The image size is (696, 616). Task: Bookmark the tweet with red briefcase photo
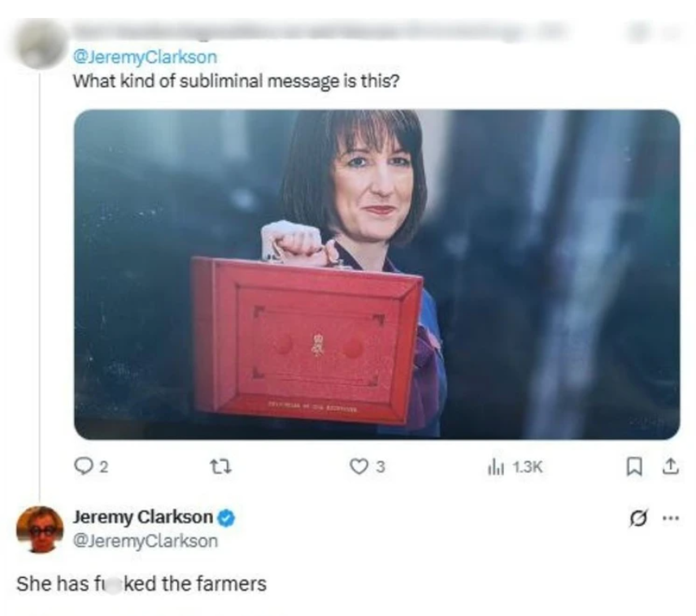point(634,467)
